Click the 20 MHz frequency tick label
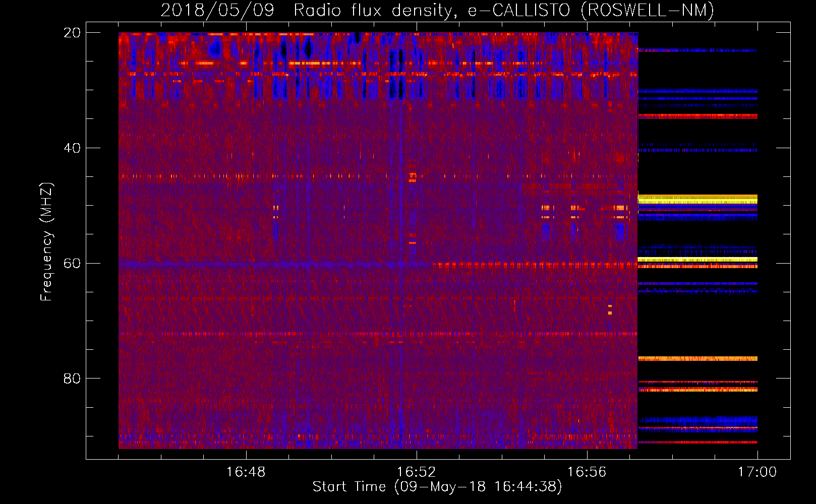 (72, 33)
